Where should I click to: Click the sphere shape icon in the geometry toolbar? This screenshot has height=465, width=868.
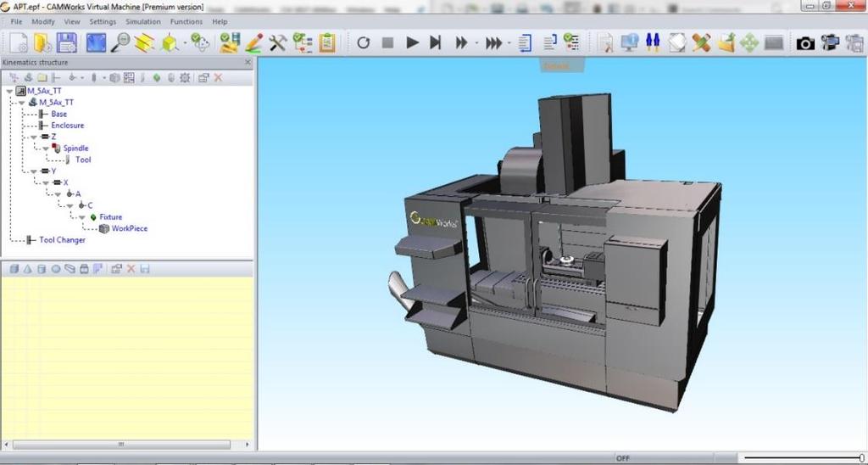[55, 269]
